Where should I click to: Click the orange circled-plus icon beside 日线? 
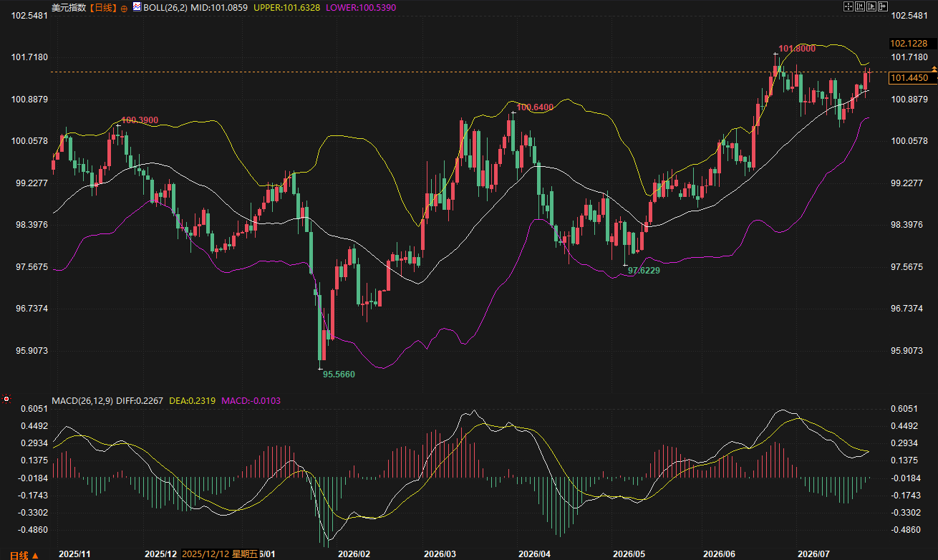coord(125,8)
